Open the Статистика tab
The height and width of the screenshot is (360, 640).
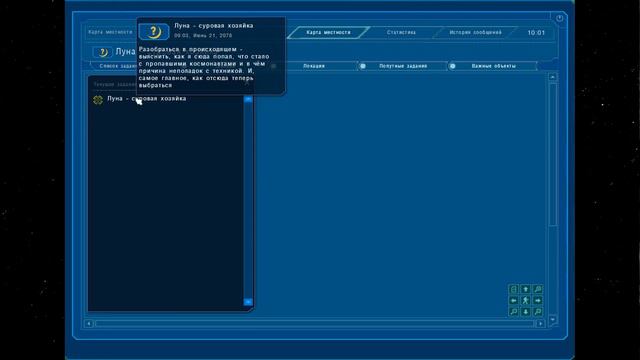point(401,32)
